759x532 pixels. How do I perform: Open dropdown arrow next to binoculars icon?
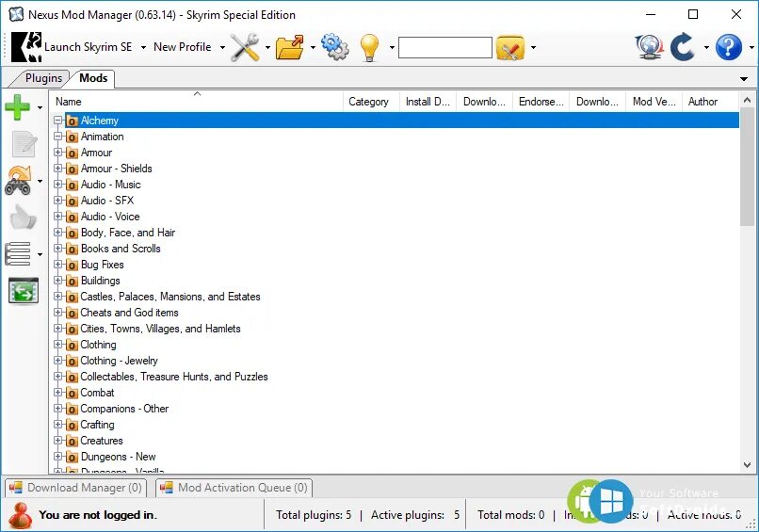pyautogui.click(x=40, y=182)
